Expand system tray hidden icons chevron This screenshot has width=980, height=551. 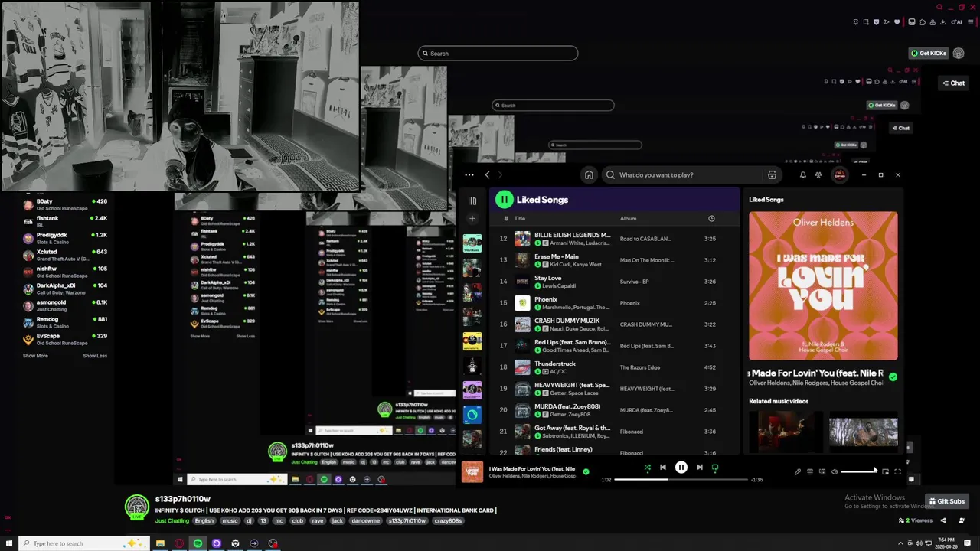click(x=900, y=543)
